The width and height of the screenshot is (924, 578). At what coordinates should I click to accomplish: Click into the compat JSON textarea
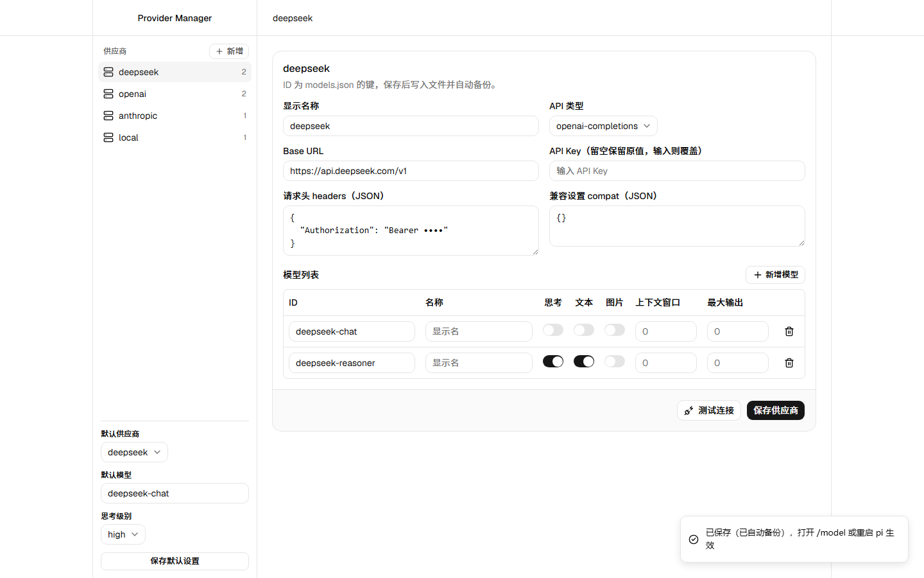677,226
